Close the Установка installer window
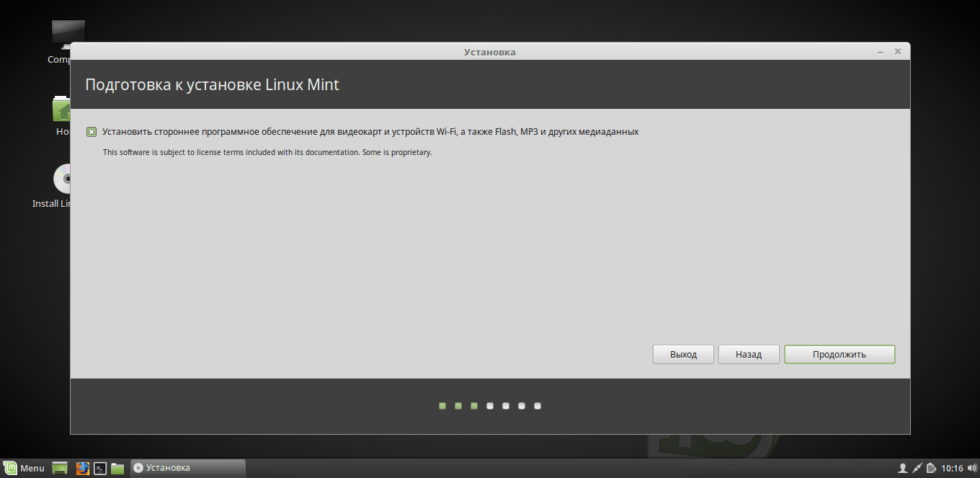Image resolution: width=980 pixels, height=478 pixels. tap(898, 52)
